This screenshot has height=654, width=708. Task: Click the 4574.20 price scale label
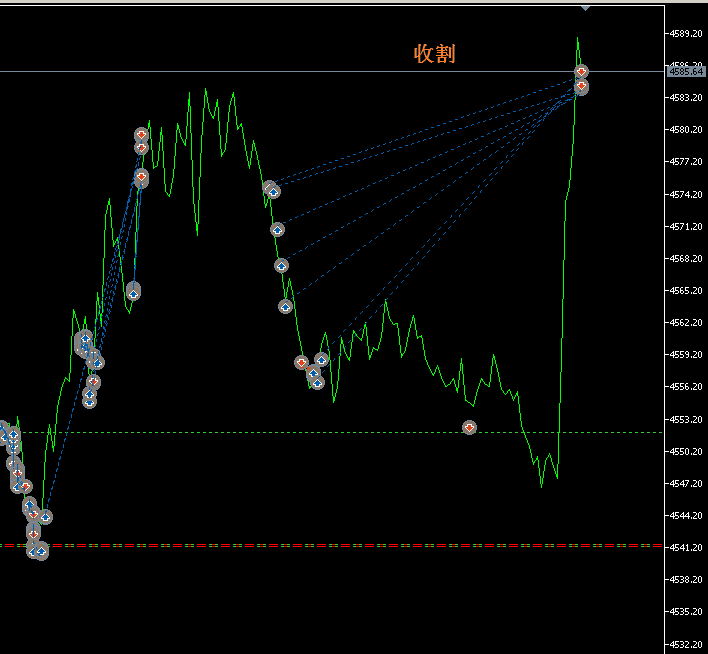click(686, 195)
